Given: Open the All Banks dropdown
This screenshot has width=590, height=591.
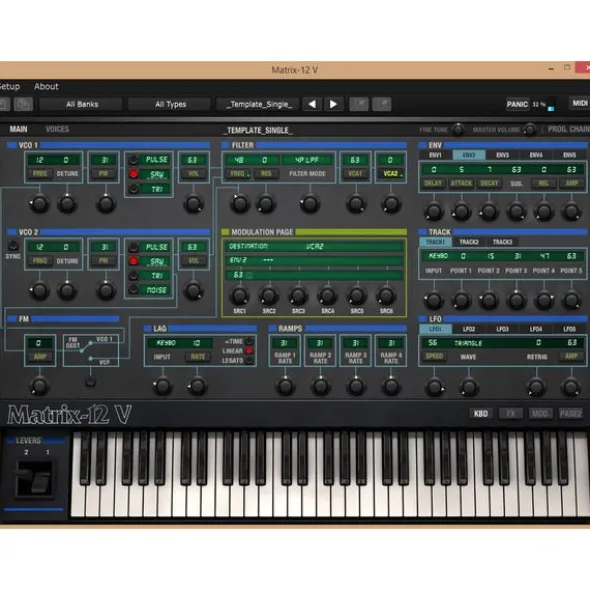Looking at the screenshot, I should [81, 104].
